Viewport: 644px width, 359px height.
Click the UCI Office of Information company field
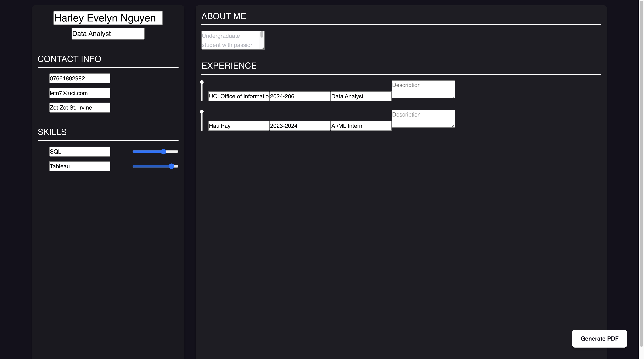pyautogui.click(x=238, y=96)
